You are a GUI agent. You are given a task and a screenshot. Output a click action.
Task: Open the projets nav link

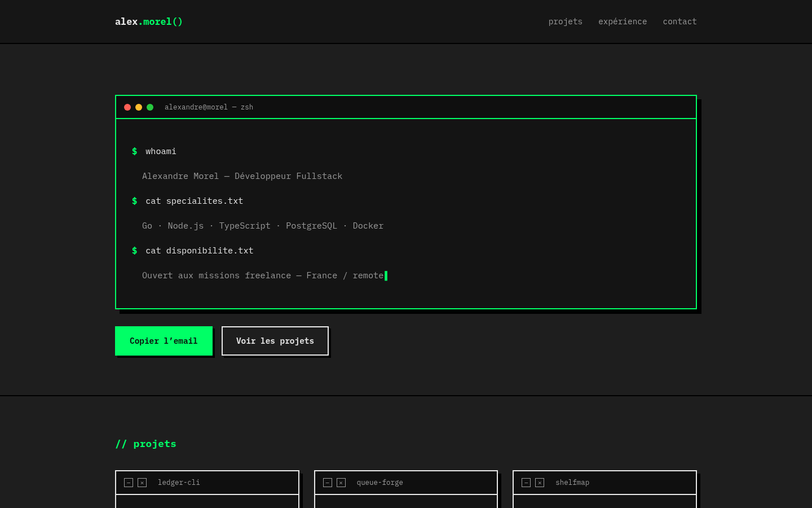pos(566,21)
